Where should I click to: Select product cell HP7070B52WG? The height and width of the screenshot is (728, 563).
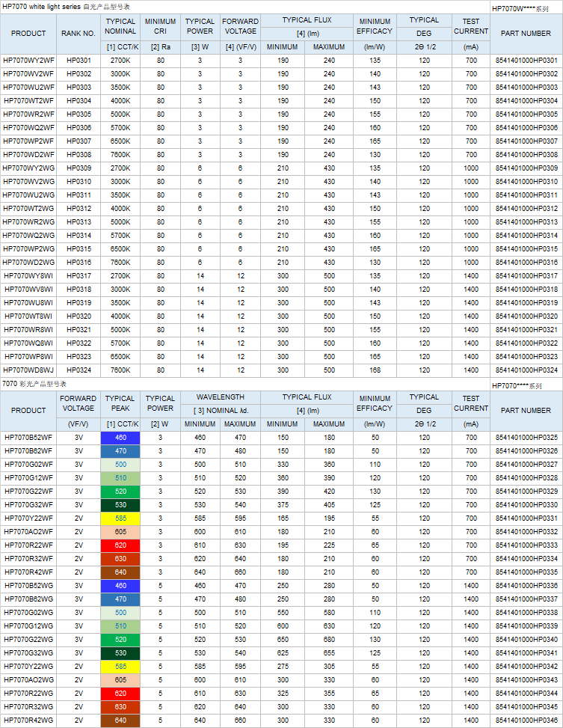click(28, 586)
